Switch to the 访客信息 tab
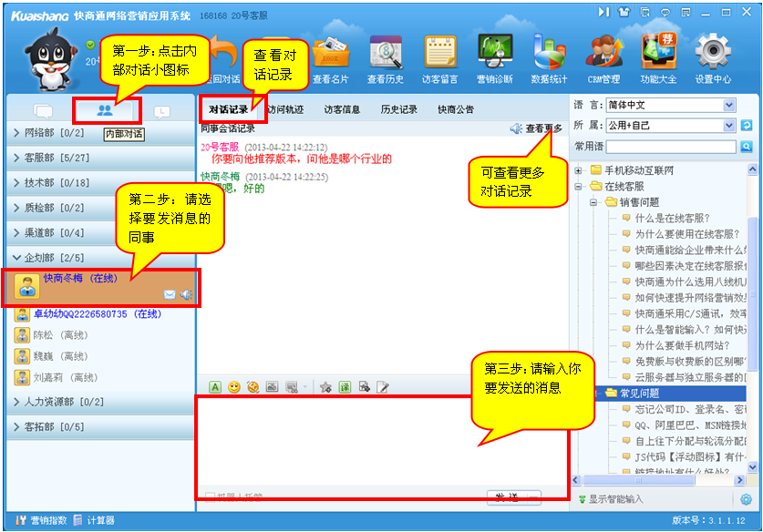 [342, 110]
